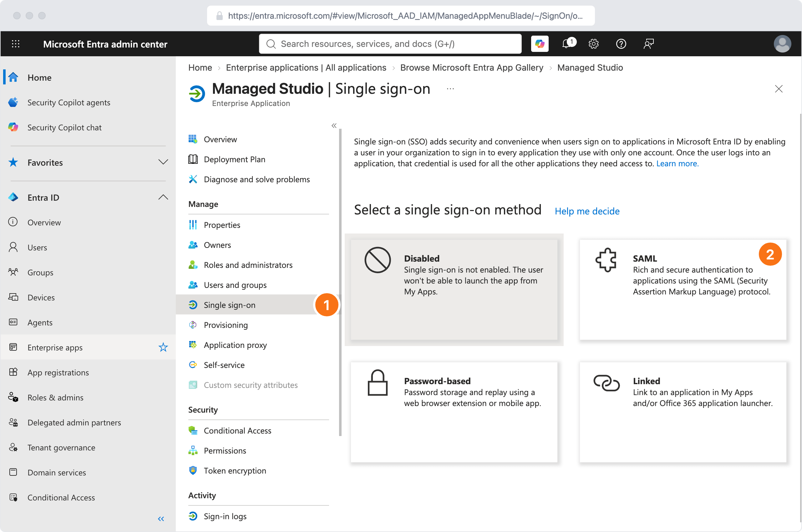
Task: Open the more options ellipsis by the title
Action: (x=450, y=89)
